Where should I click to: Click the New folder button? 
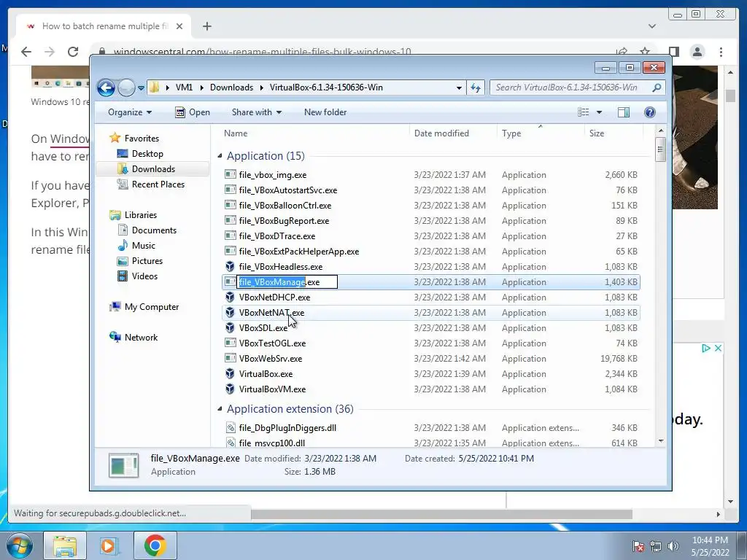[x=325, y=112]
